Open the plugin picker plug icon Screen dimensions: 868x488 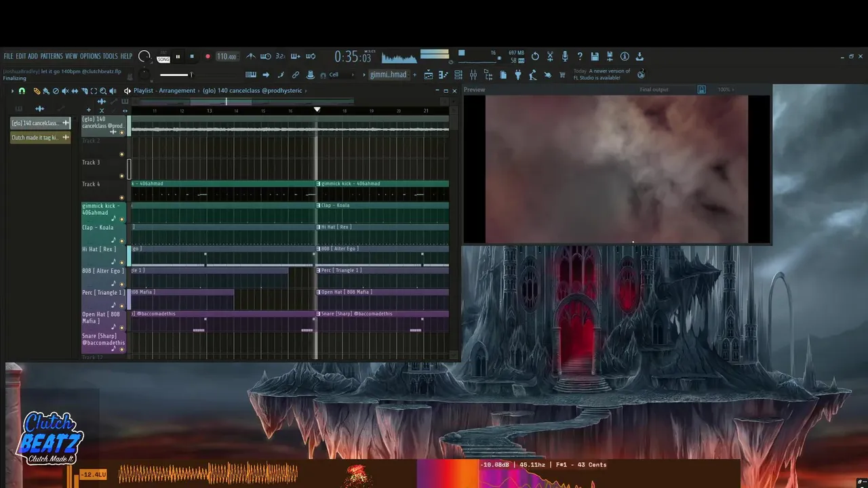click(518, 75)
